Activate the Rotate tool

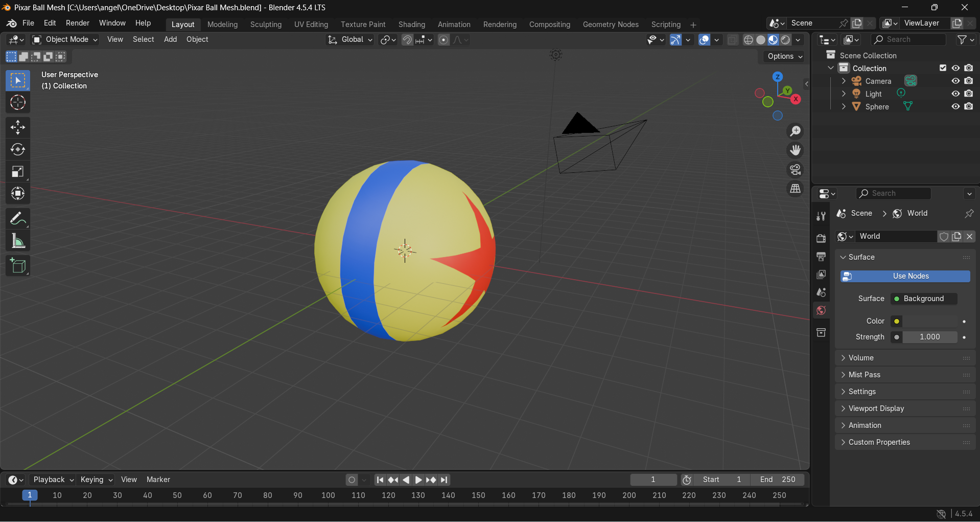(17, 149)
